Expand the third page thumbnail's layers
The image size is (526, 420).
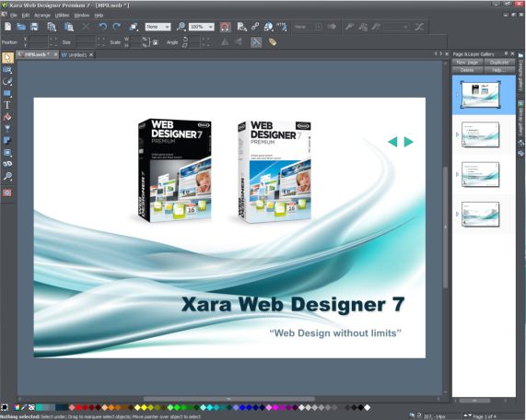457,174
